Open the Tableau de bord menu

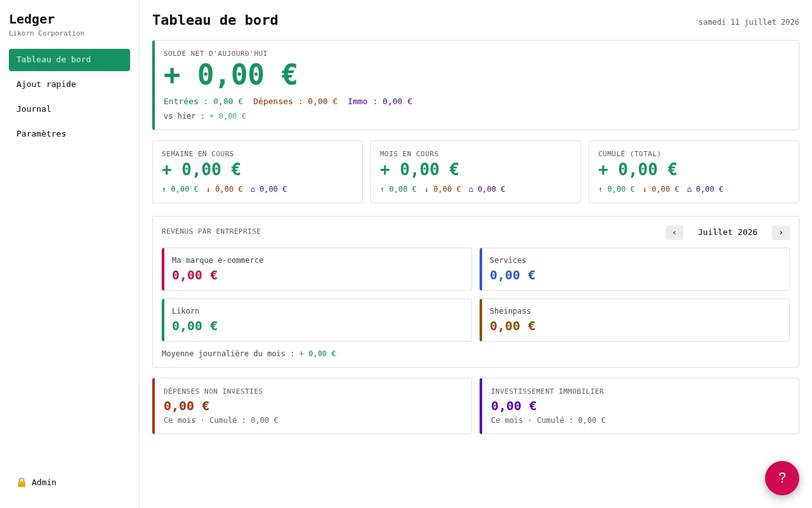click(69, 60)
